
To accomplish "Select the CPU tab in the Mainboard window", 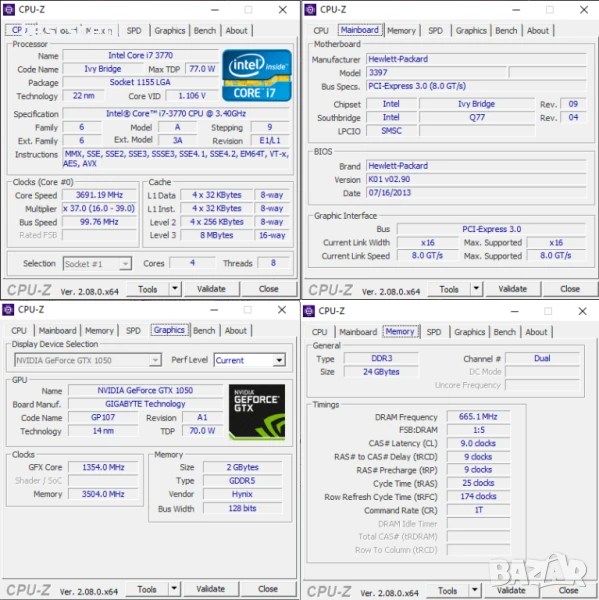I will tap(321, 31).
